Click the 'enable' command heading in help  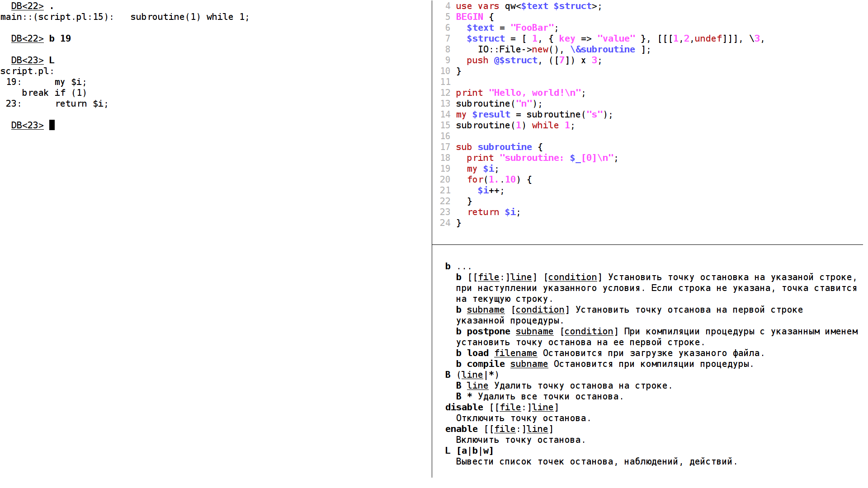pos(462,429)
